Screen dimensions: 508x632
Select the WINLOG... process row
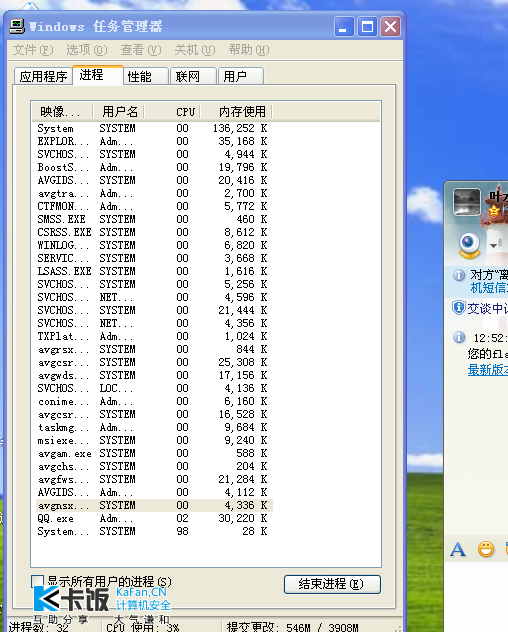[154, 245]
